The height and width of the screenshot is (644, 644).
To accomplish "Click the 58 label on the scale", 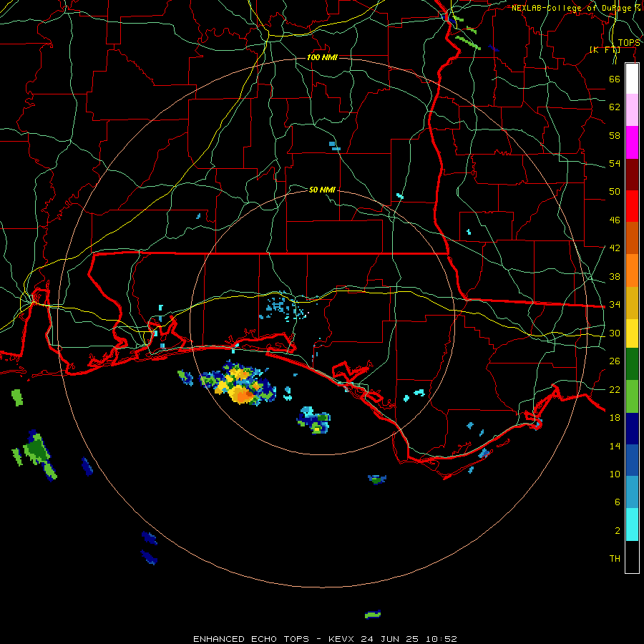I will 615,135.
